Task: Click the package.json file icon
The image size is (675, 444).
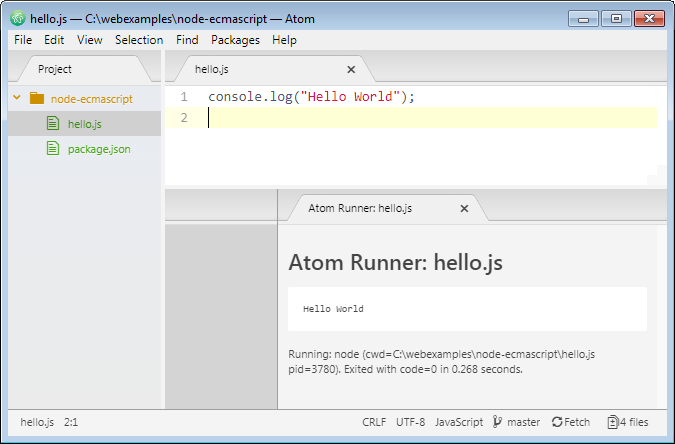Action: (x=53, y=149)
